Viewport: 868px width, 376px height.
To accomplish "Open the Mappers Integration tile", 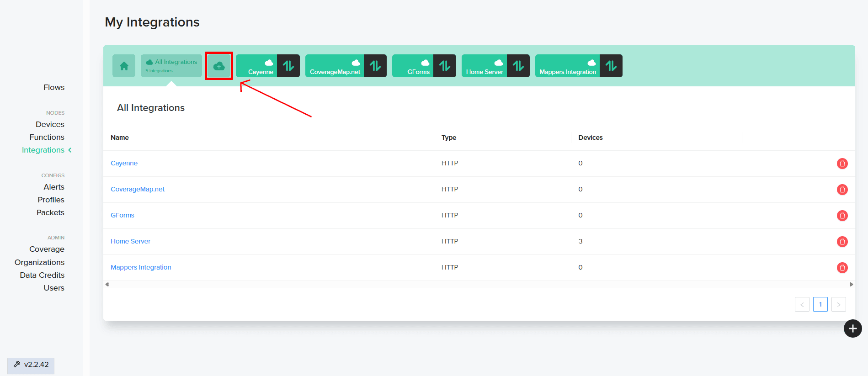I will click(x=567, y=66).
